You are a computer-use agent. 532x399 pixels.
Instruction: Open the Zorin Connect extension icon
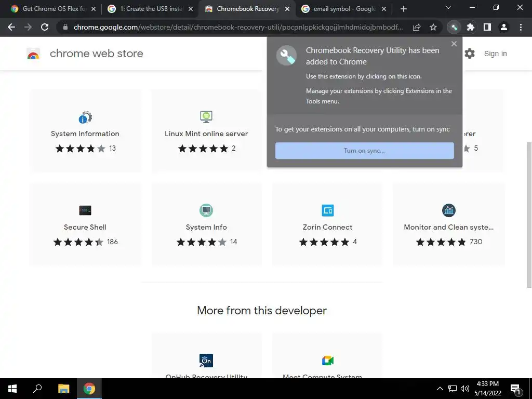tap(328, 210)
